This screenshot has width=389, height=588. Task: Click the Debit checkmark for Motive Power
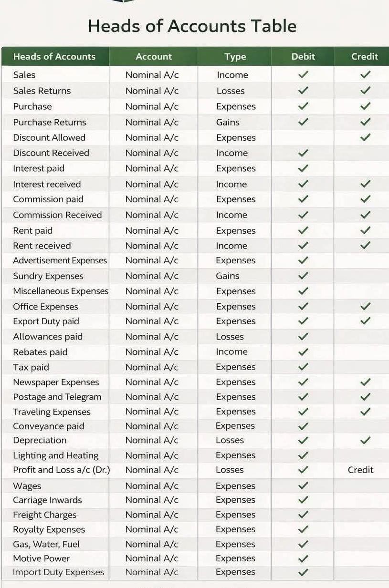303,558
